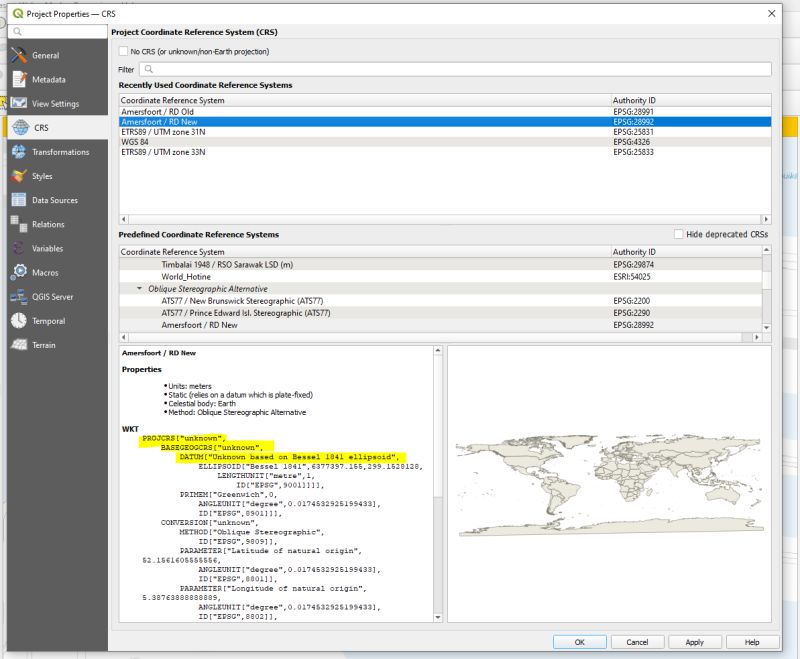Open the QGIS Server icon
800x659 pixels.
[19, 296]
